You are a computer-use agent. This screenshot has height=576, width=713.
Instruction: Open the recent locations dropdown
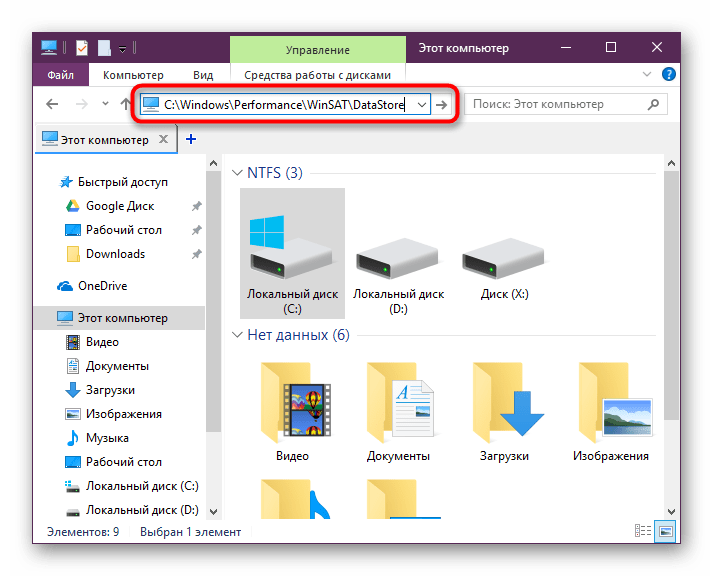pos(105,104)
